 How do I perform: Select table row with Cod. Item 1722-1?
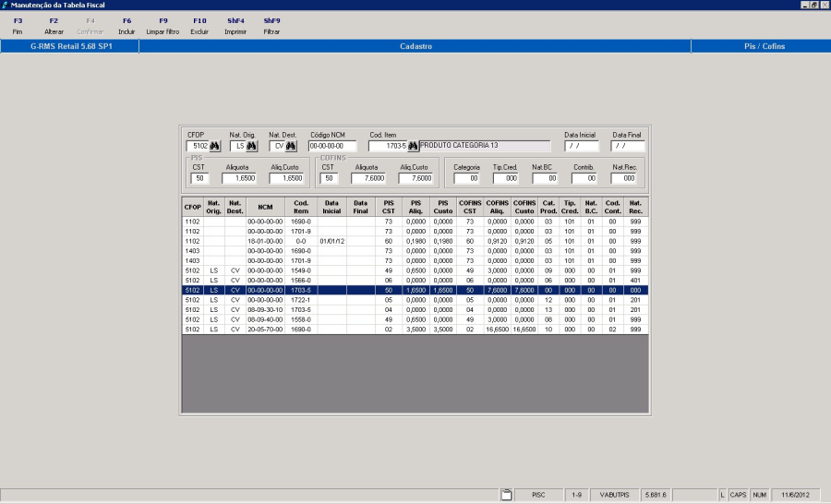[x=301, y=299]
